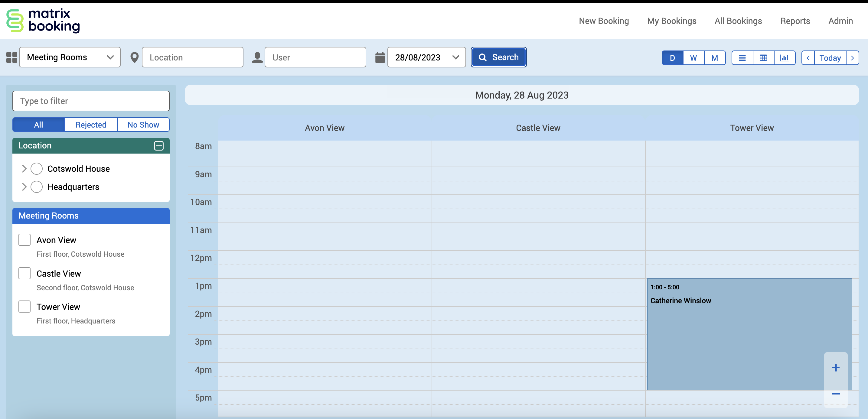The image size is (868, 419).
Task: Open the bar chart view icon
Action: (x=785, y=58)
